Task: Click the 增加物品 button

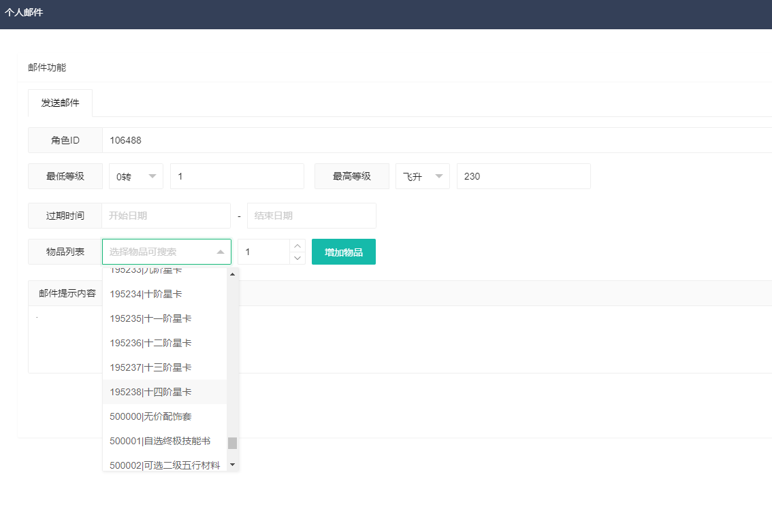Action: tap(343, 252)
